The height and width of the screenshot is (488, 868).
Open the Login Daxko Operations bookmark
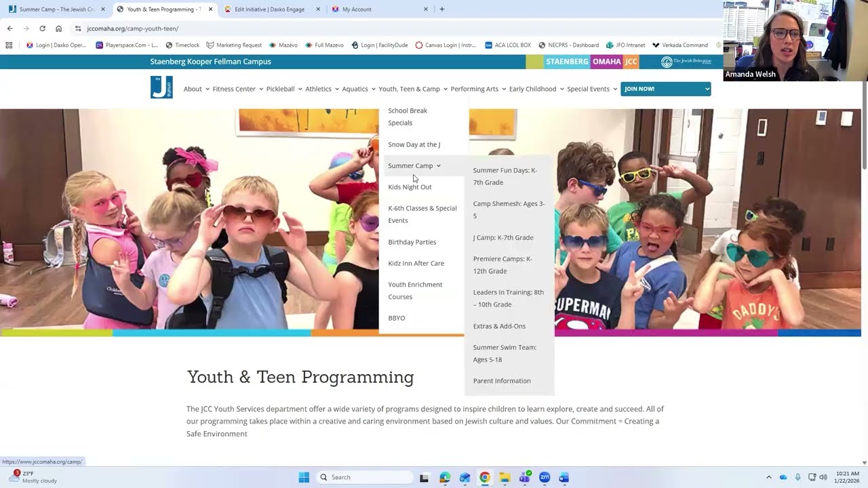[x=56, y=45]
